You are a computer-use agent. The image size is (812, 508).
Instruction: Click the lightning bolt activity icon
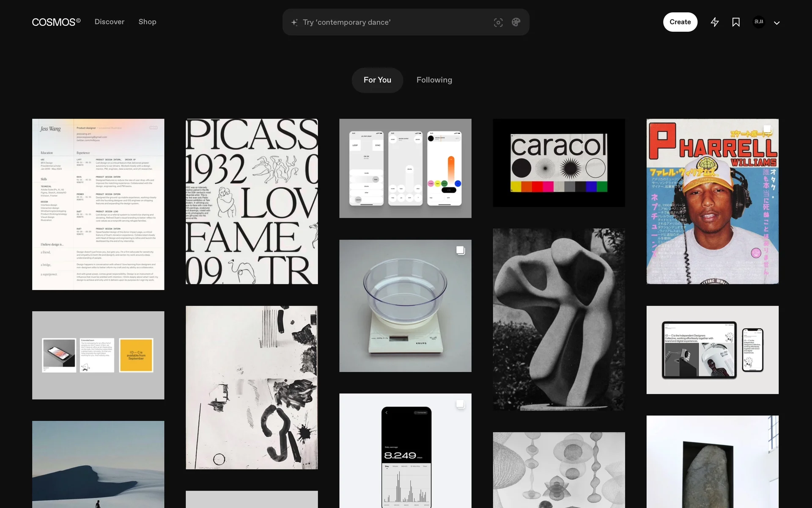(715, 22)
